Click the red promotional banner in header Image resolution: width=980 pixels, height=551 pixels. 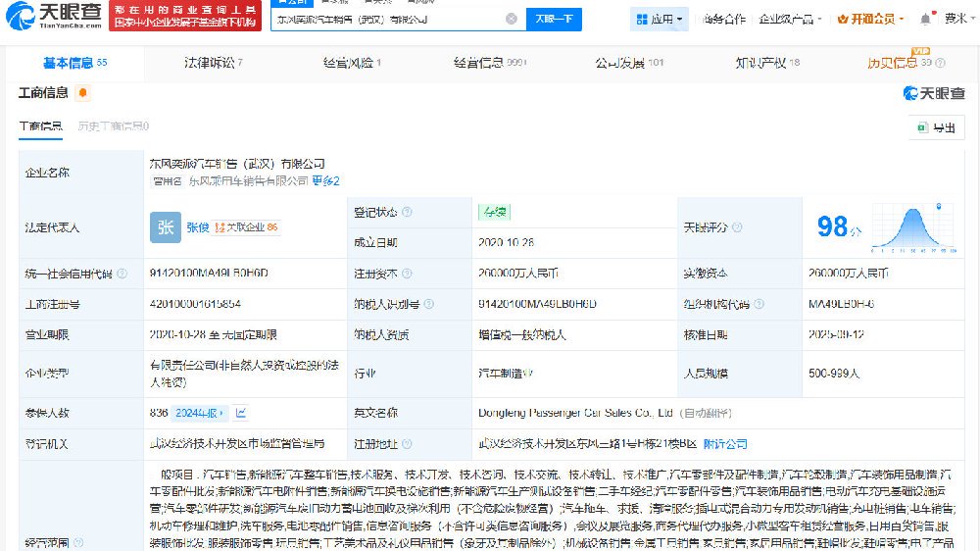(x=185, y=16)
